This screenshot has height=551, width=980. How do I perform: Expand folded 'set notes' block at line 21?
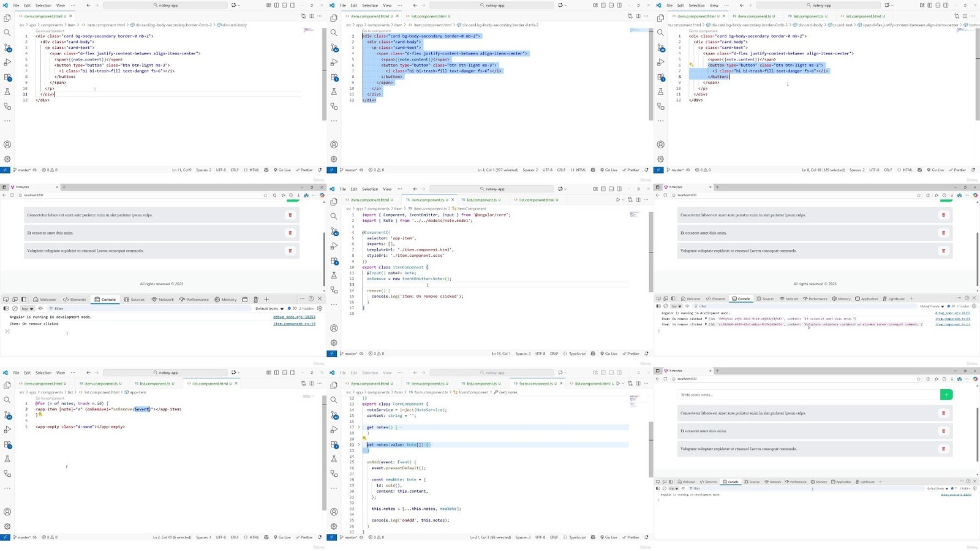359,444
